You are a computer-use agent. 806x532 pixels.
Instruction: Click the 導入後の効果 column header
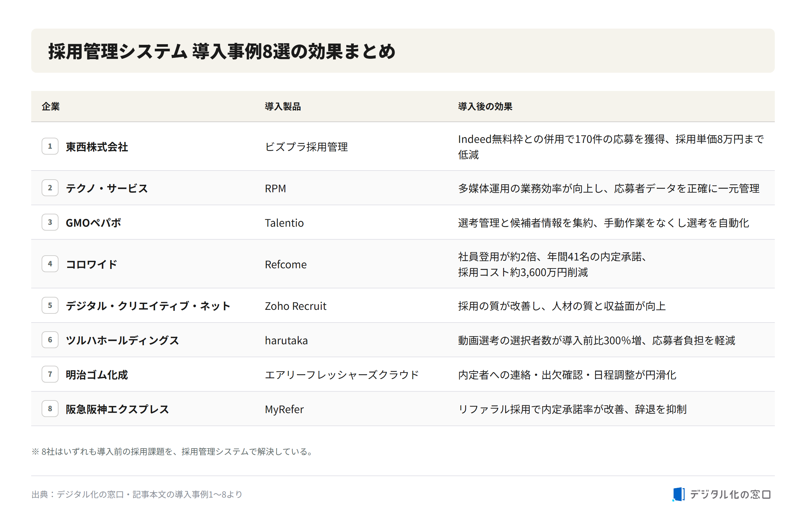tap(485, 107)
